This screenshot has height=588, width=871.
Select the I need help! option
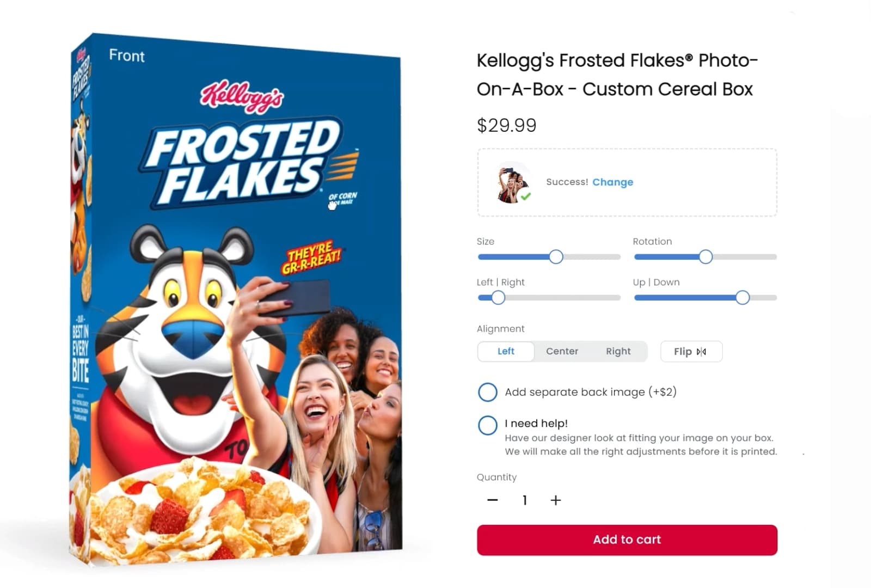pos(487,425)
